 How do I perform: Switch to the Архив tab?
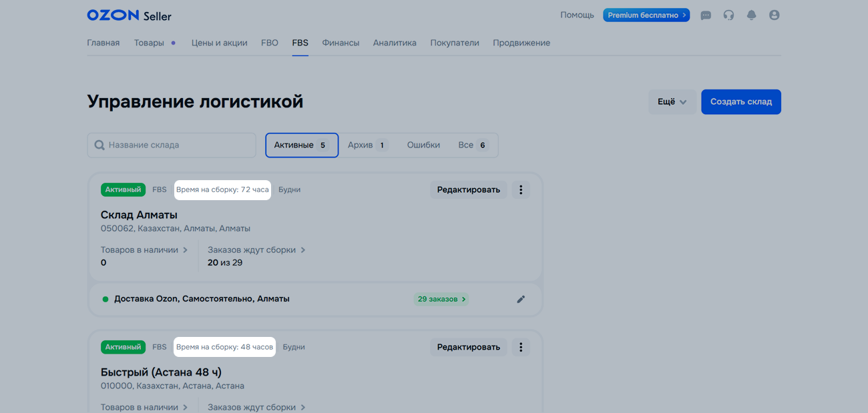point(367,145)
